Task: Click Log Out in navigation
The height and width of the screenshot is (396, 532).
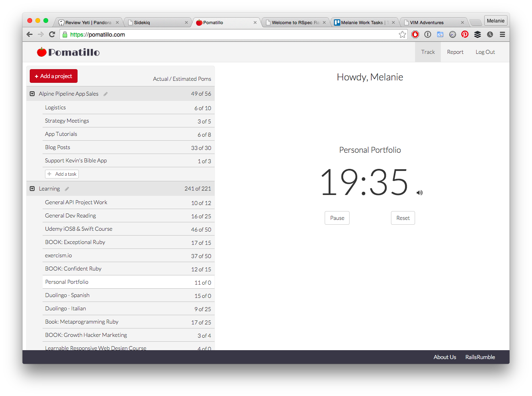Action: coord(485,52)
